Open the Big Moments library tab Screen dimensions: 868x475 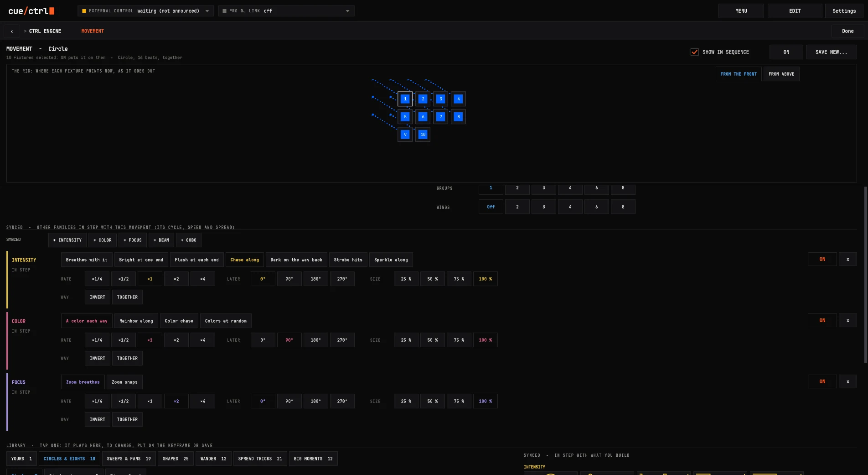click(313, 459)
